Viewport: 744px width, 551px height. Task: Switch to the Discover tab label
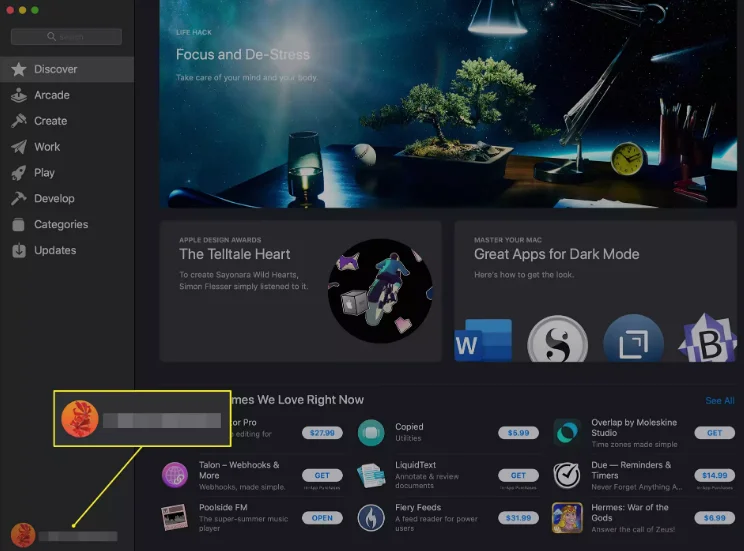pyautogui.click(x=56, y=69)
